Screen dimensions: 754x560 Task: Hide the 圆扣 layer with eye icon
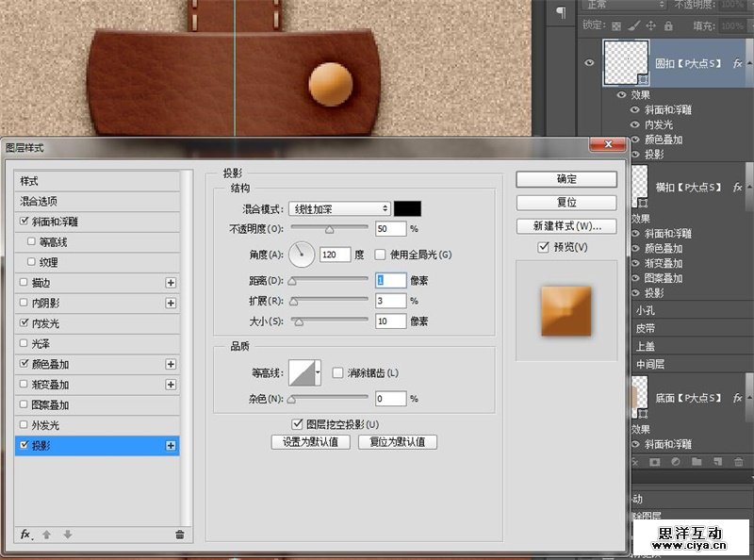(590, 63)
